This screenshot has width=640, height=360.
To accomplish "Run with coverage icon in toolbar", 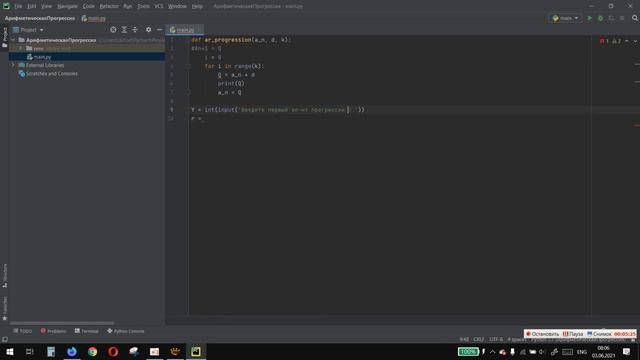I will pos(611,18).
